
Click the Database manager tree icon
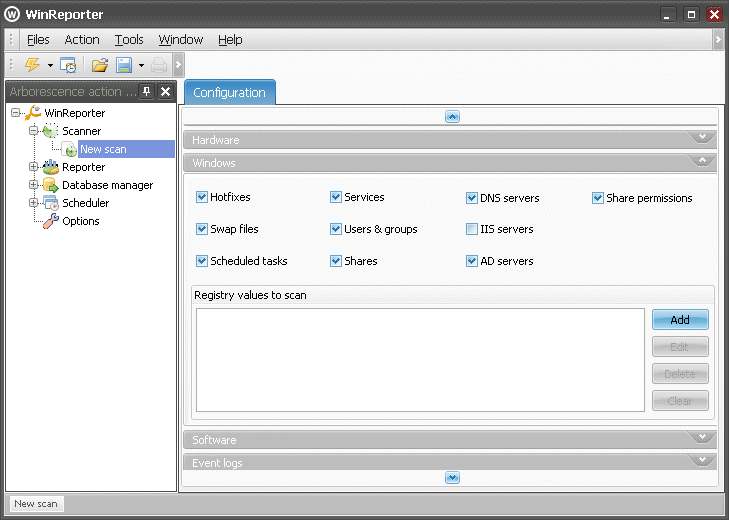click(50, 185)
